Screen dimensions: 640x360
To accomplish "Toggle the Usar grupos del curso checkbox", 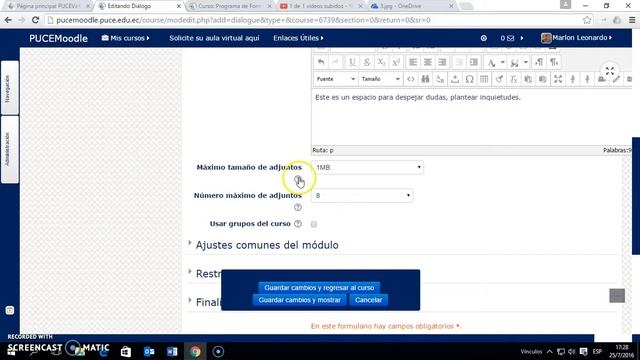I will point(314,224).
